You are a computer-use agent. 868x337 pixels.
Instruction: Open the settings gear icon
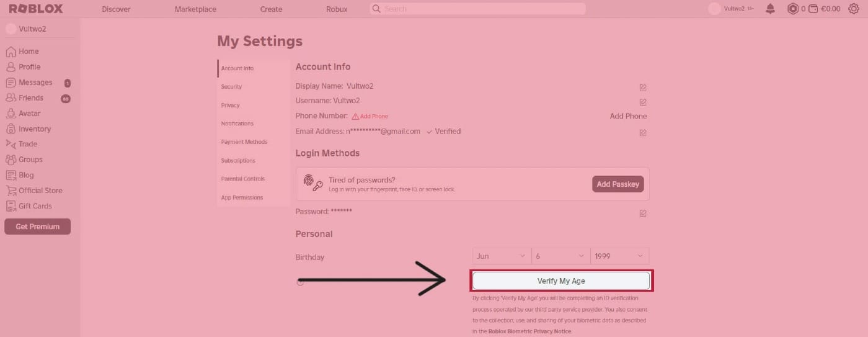pyautogui.click(x=853, y=9)
